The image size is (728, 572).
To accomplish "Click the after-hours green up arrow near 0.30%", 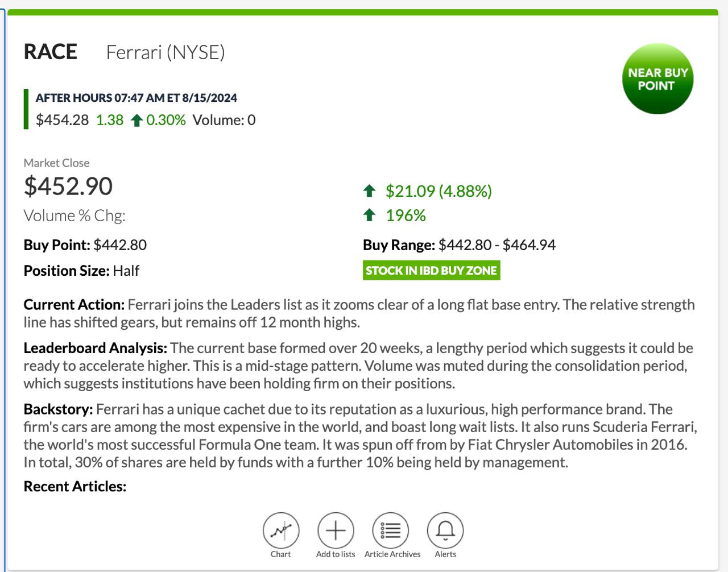I will coord(136,121).
